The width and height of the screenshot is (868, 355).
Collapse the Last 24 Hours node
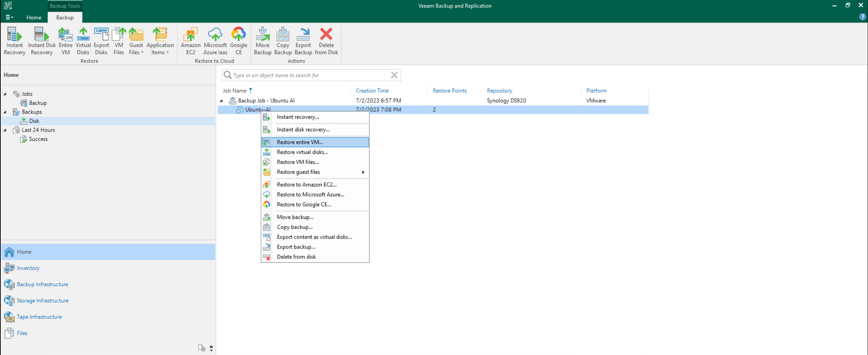[5, 130]
